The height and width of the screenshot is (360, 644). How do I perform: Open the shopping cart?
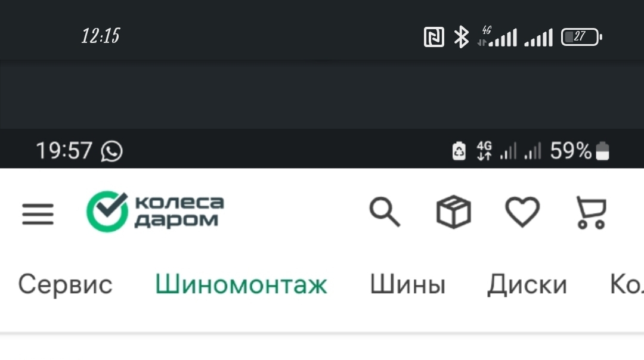point(592,212)
